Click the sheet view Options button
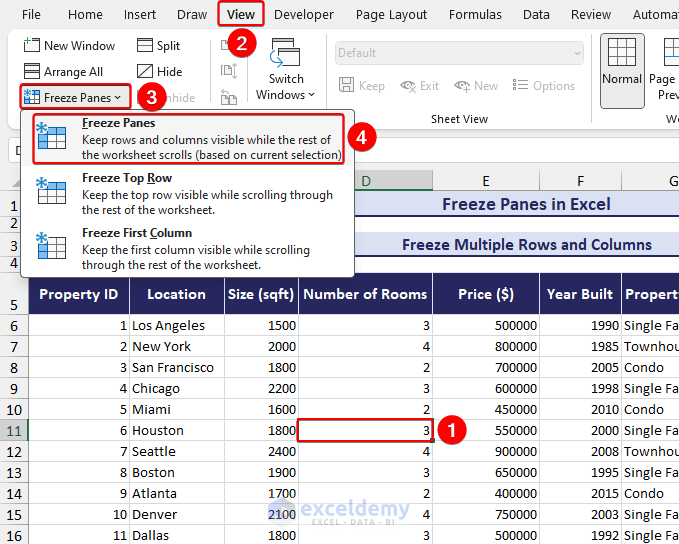Image resolution: width=679 pixels, height=544 pixels. [543, 85]
